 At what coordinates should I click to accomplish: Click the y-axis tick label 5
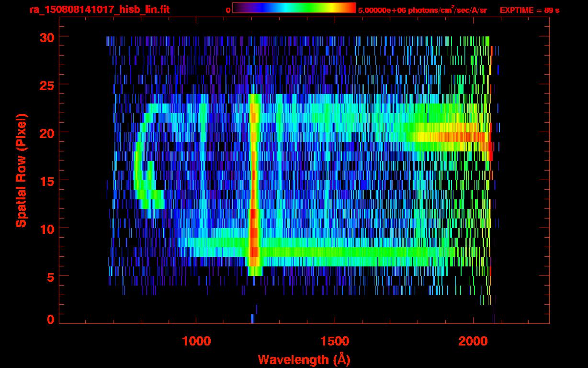50,276
